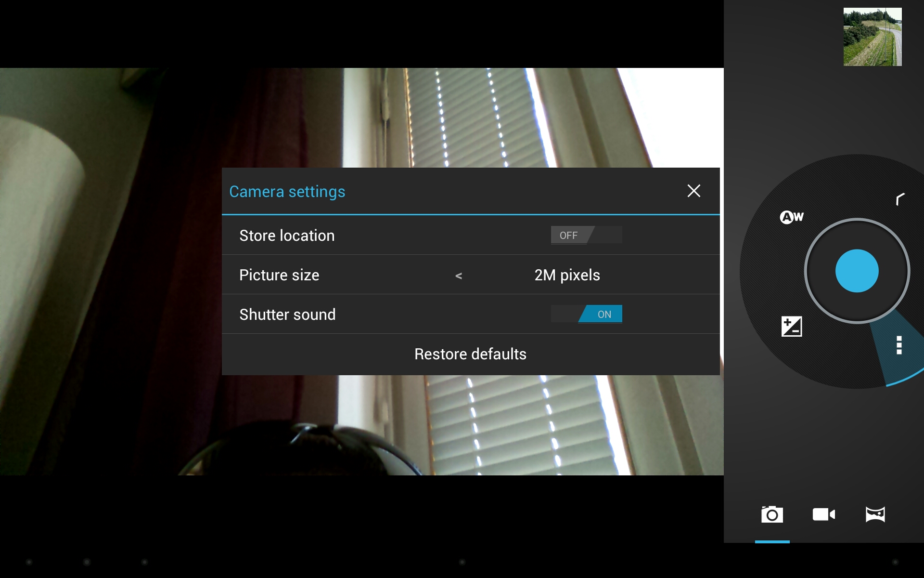Image resolution: width=924 pixels, height=578 pixels.
Task: Select the Store location row
Action: (470, 235)
